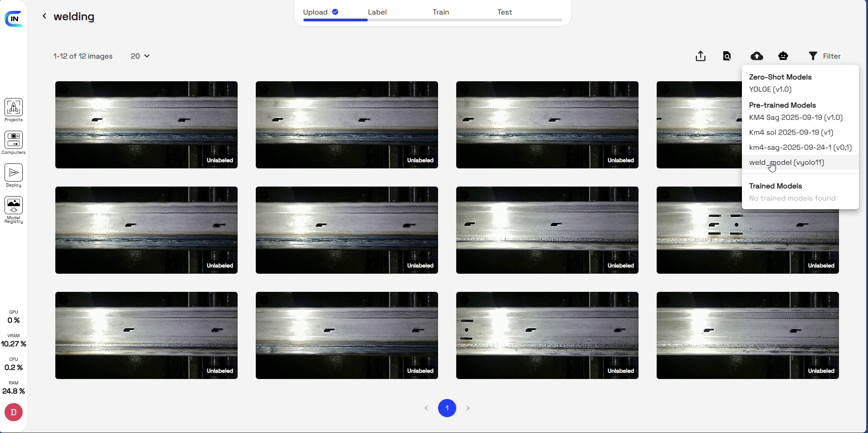Switch to the Train tab
Viewport: 868px width, 433px height.
coord(440,12)
